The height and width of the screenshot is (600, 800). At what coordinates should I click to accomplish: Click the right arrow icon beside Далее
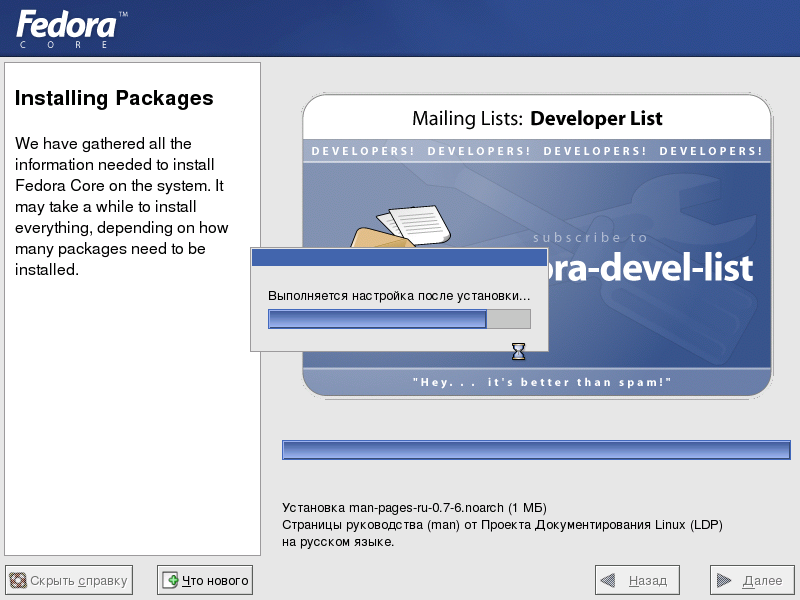724,580
